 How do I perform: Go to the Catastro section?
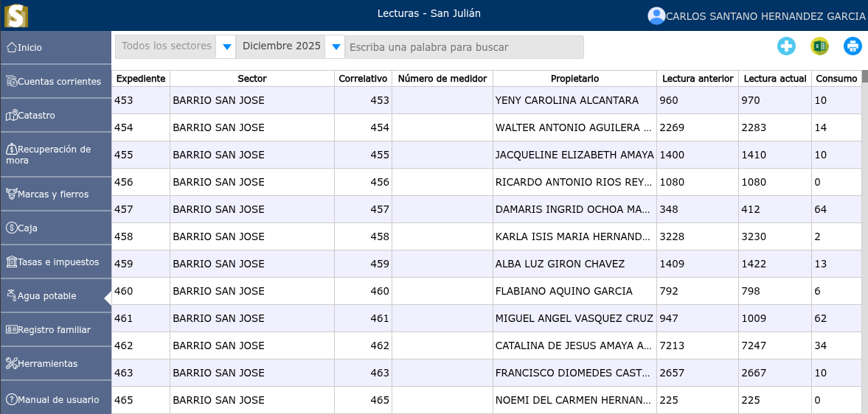click(x=36, y=115)
